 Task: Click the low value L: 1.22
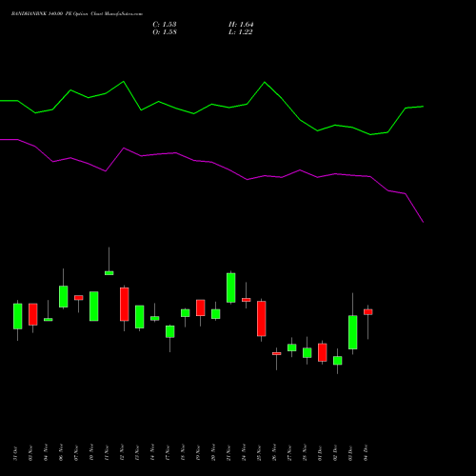(241, 32)
